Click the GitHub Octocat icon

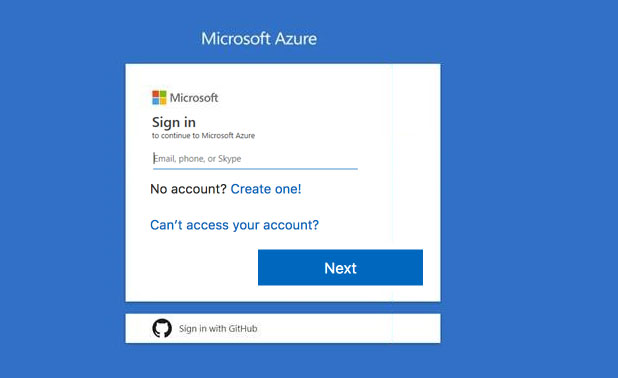162,328
